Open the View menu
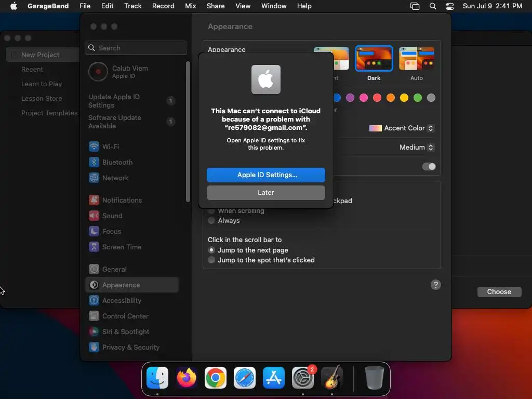532x399 pixels. (243, 6)
